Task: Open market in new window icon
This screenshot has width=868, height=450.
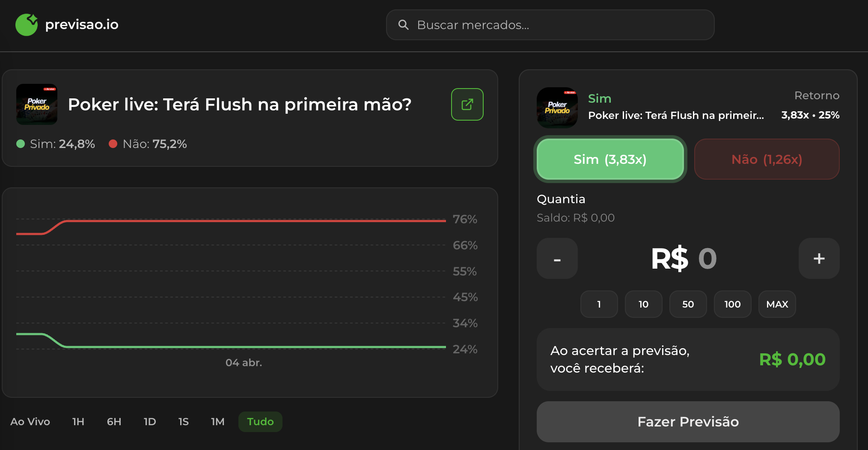Action: (x=467, y=104)
